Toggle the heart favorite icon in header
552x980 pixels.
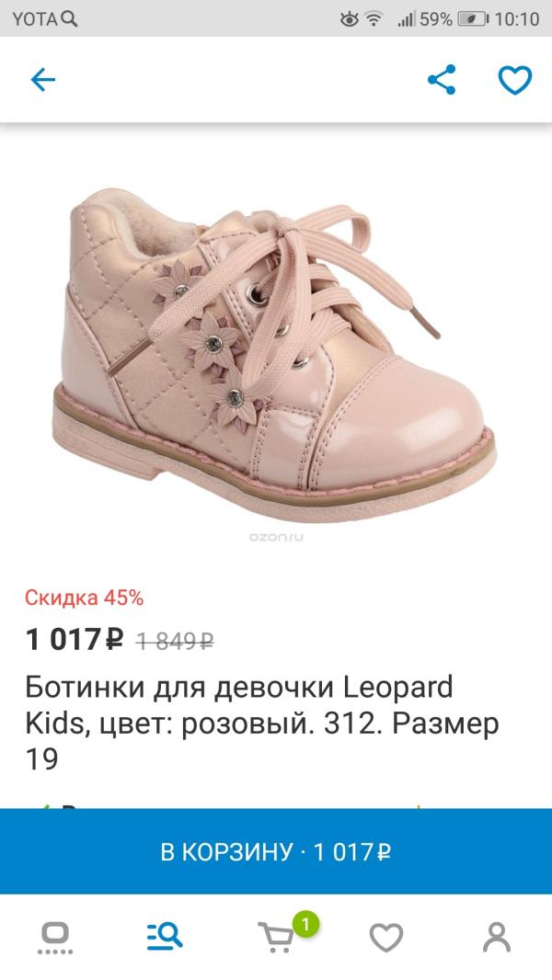(x=514, y=80)
